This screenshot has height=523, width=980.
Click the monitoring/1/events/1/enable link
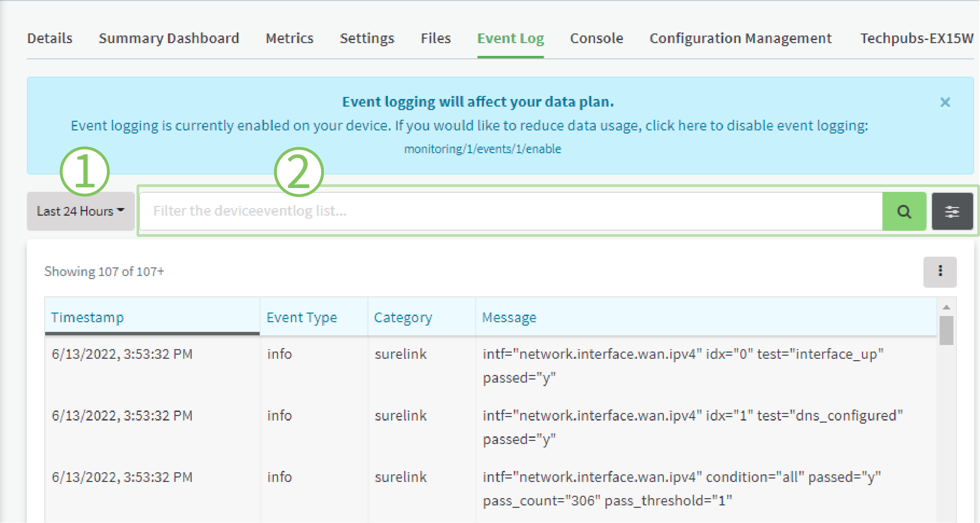point(482,149)
